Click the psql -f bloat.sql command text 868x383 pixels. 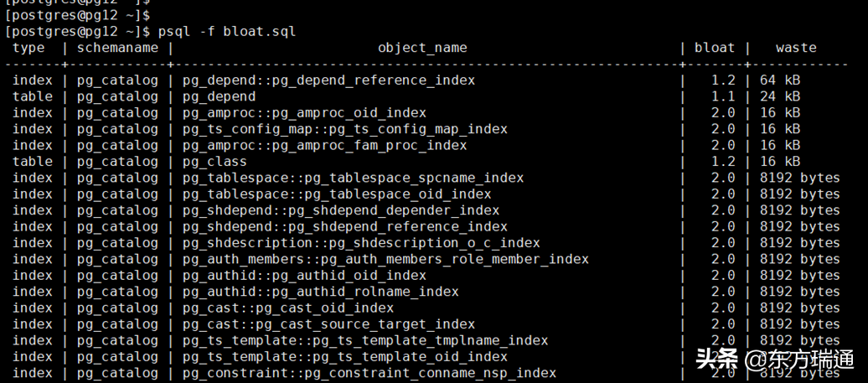222,32
